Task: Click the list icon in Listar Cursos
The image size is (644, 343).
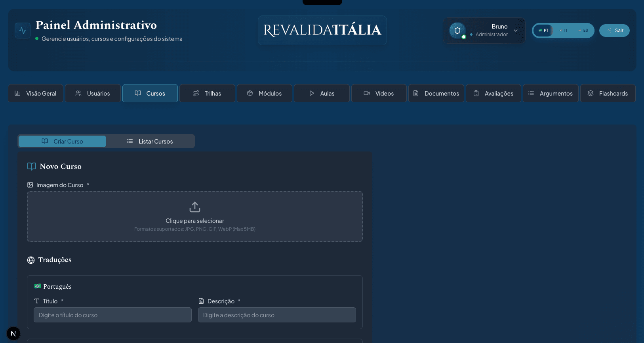Action: [x=130, y=141]
